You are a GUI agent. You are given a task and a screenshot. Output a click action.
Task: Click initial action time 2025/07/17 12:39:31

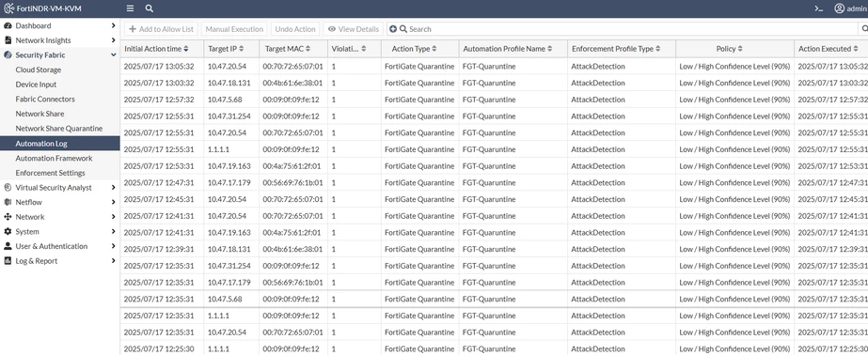pyautogui.click(x=159, y=249)
